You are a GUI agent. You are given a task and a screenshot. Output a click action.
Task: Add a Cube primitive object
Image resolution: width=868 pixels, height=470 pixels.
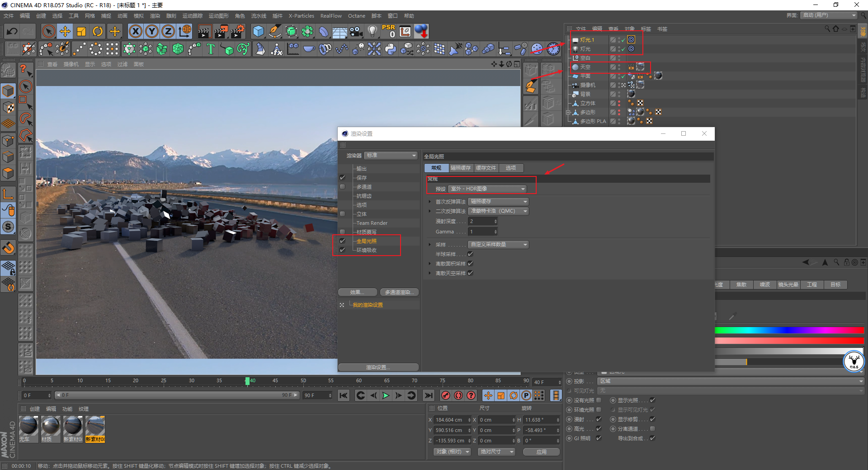pyautogui.click(x=259, y=31)
